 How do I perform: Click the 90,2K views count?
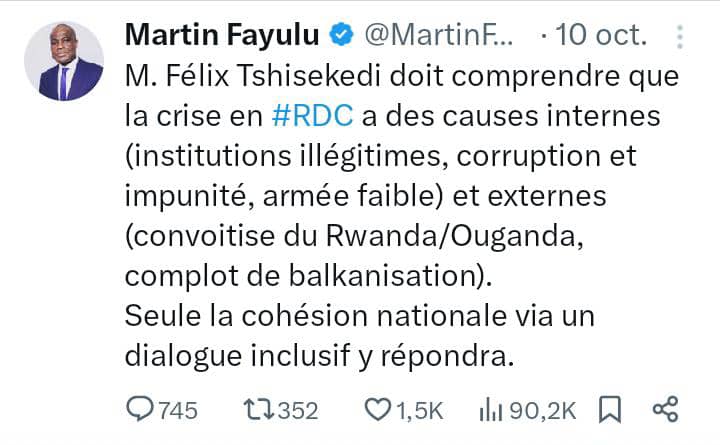pos(541,410)
